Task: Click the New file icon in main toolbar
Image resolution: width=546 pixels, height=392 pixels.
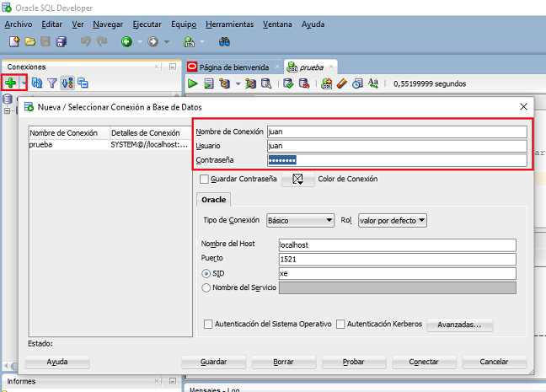Action: pyautogui.click(x=14, y=41)
